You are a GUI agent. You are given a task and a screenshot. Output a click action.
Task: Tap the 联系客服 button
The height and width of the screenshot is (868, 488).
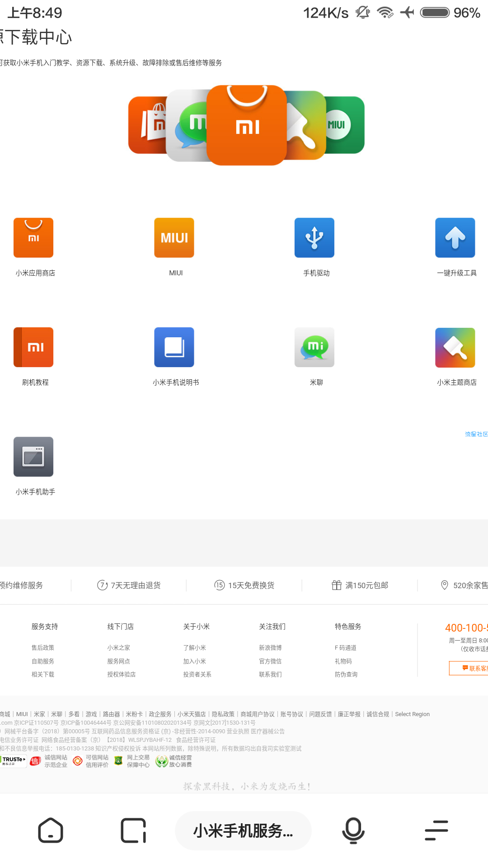(x=469, y=668)
